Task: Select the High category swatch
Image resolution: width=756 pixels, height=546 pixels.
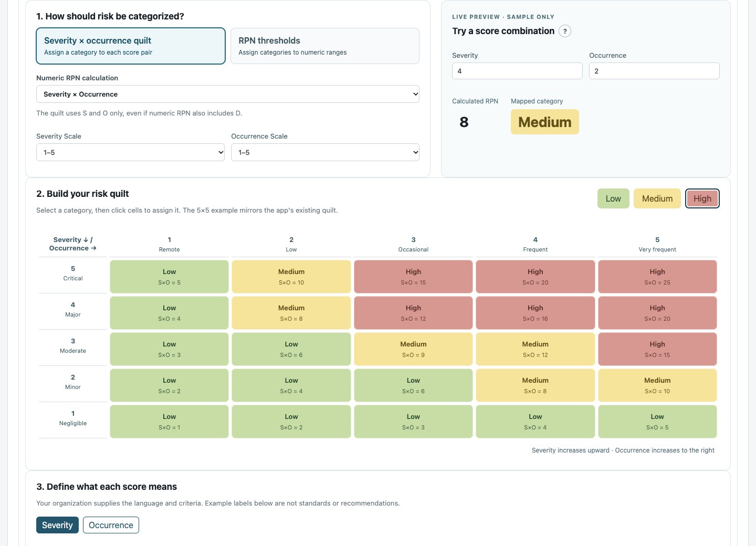Action: (x=702, y=198)
